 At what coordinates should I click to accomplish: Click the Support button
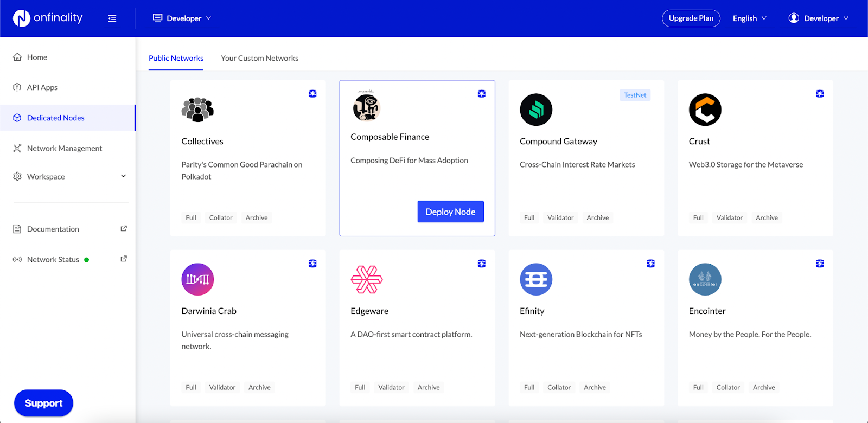43,403
